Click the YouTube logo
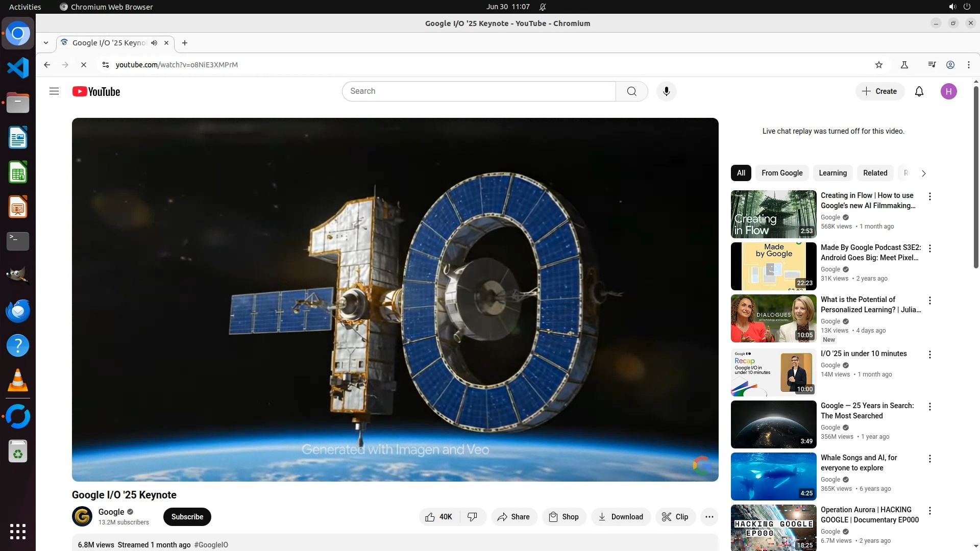 click(x=96, y=91)
